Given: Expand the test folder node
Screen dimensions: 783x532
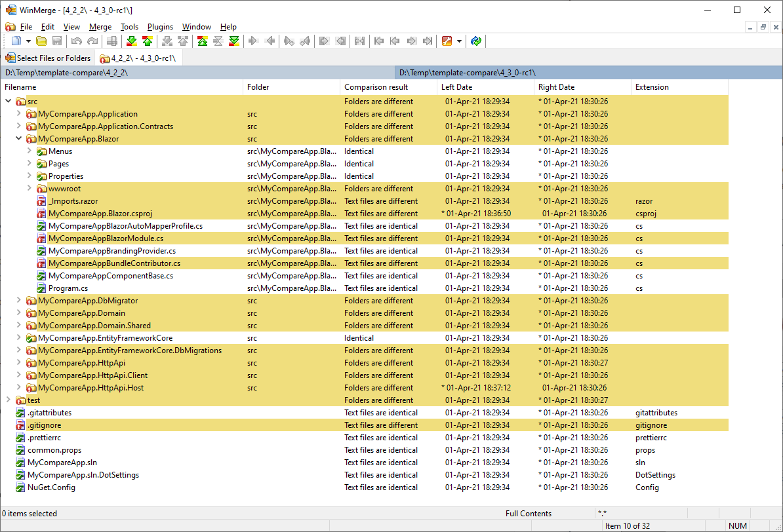Looking at the screenshot, I should (x=9, y=400).
